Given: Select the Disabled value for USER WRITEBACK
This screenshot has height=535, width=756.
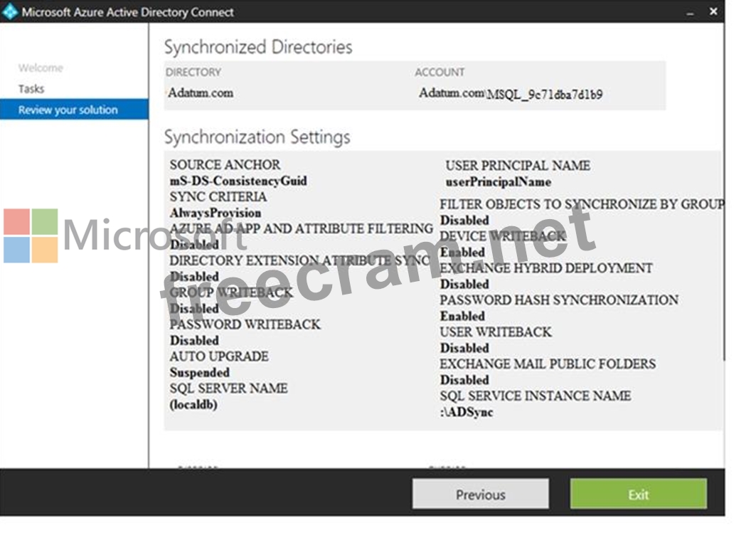Looking at the screenshot, I should click(464, 348).
